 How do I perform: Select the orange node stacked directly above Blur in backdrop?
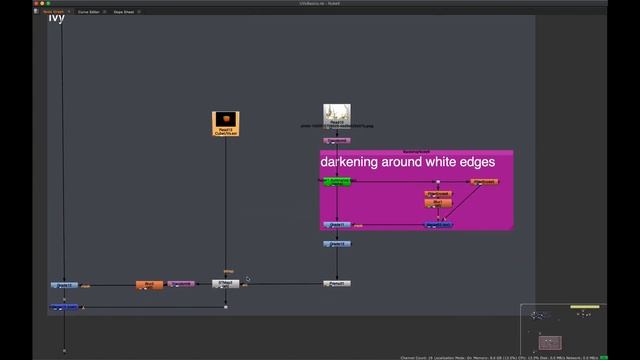pos(438,194)
